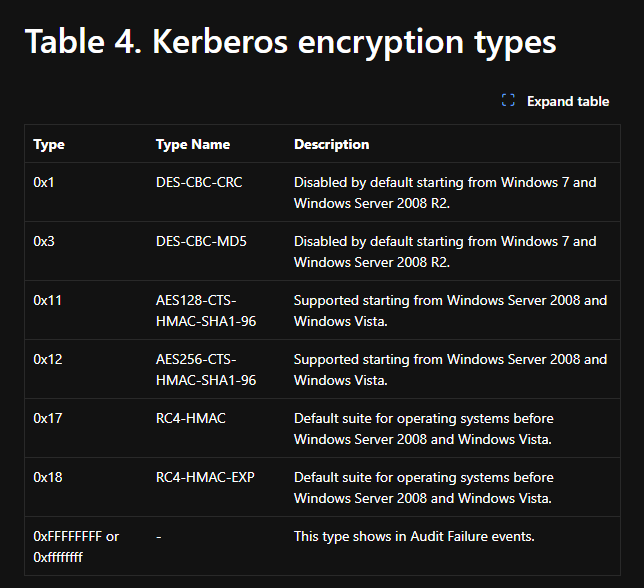Select the Description column header

(331, 144)
